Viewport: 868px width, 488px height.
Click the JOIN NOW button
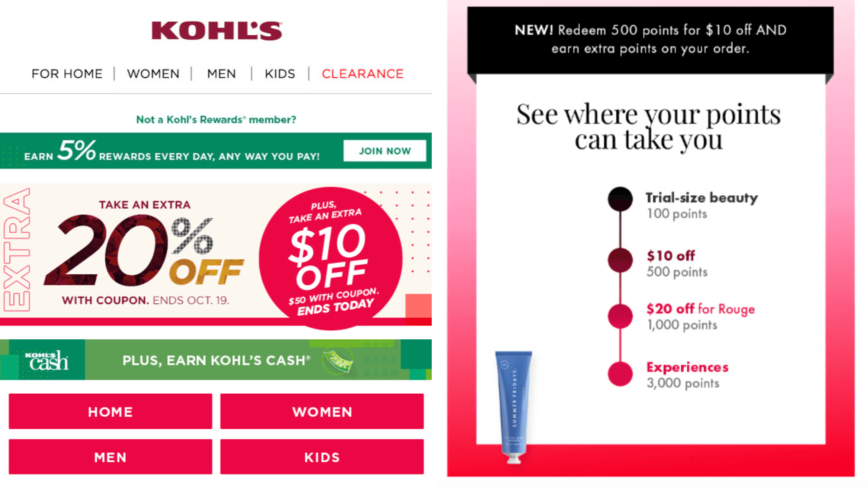pos(385,151)
